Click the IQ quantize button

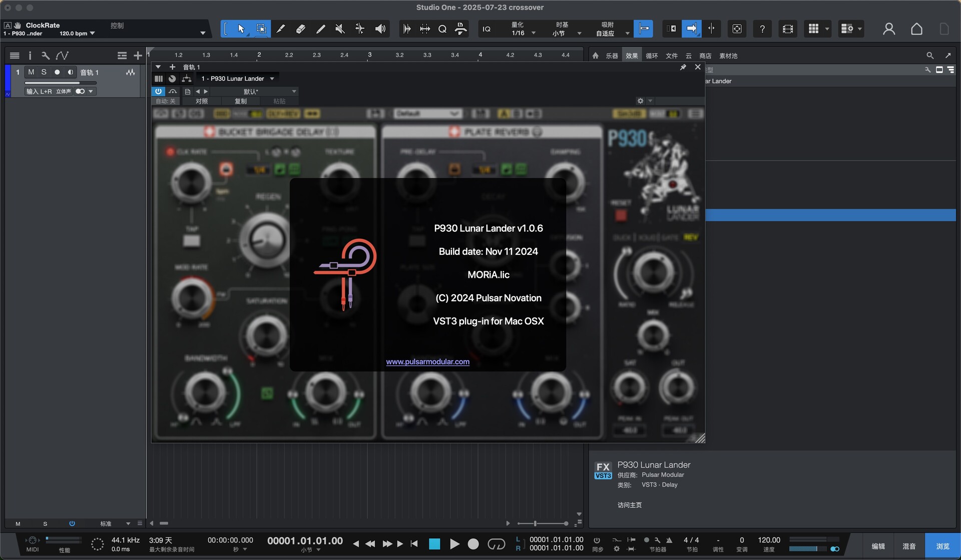tap(487, 29)
